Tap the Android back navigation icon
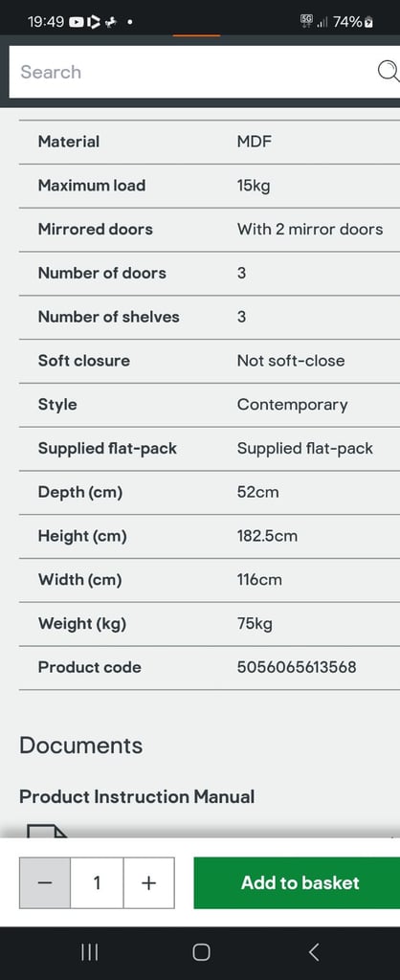Image resolution: width=400 pixels, height=980 pixels. [314, 952]
